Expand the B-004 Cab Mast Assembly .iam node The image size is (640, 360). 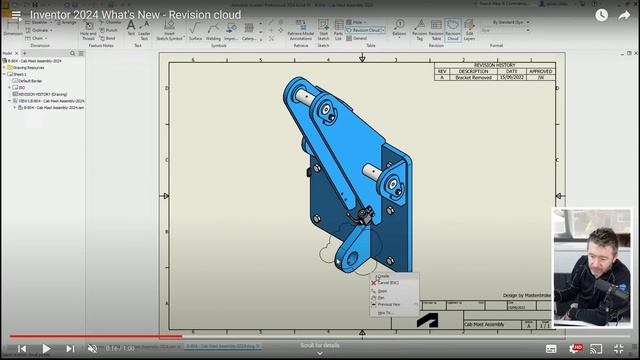point(15,107)
